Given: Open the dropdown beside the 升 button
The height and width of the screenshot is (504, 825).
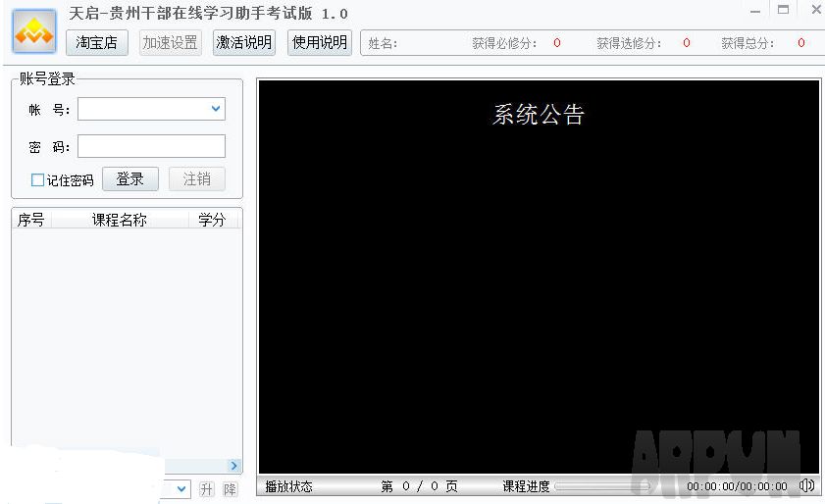Looking at the screenshot, I should (x=181, y=488).
